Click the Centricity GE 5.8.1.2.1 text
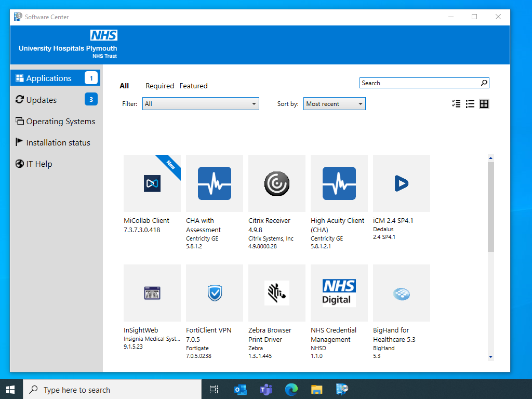Screen dimensions: 532x399 327,242
